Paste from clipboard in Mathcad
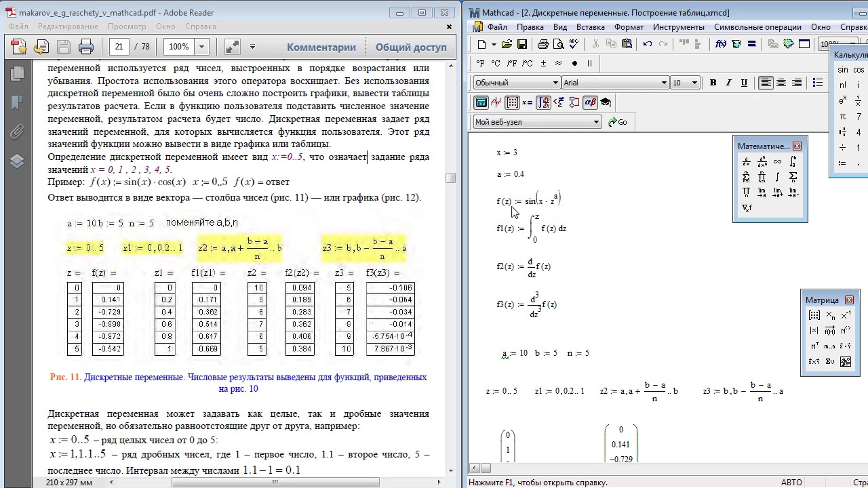Screen dimensions: 868x488 tap(627, 44)
